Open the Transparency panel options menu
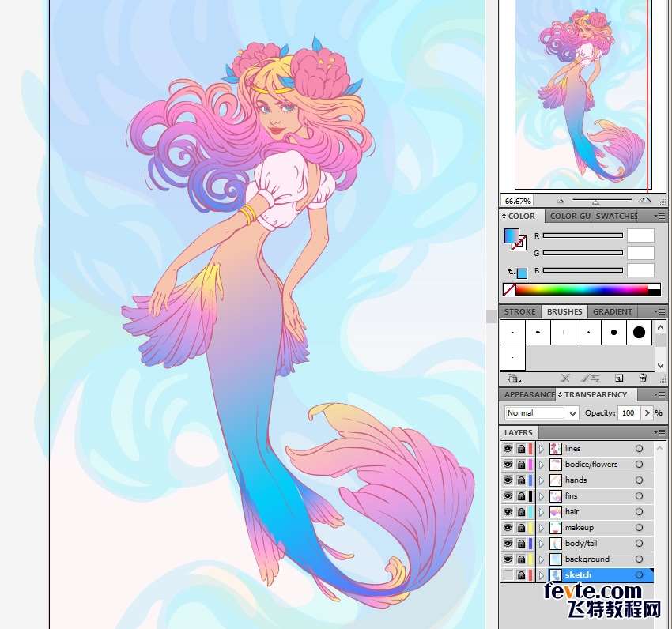This screenshot has width=672, height=629. [x=660, y=394]
